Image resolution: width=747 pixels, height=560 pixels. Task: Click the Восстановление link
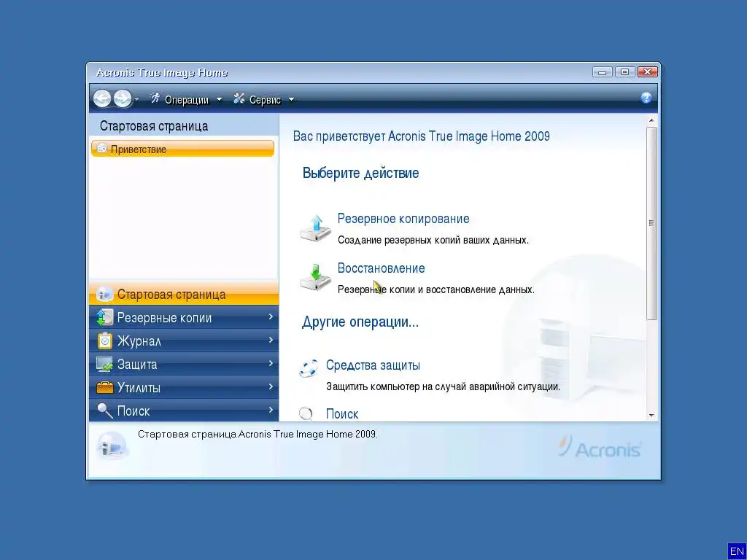tap(381, 268)
